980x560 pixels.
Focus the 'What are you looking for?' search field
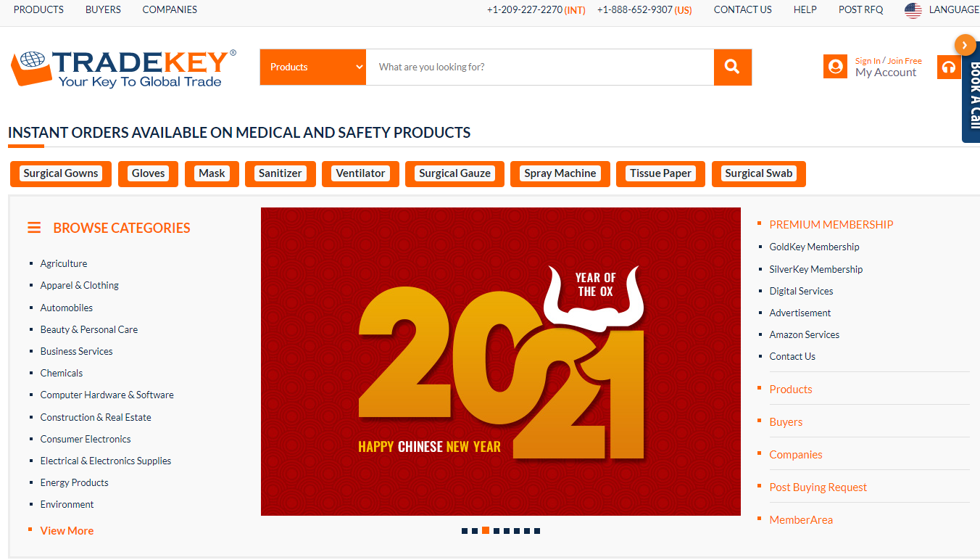[x=540, y=67]
